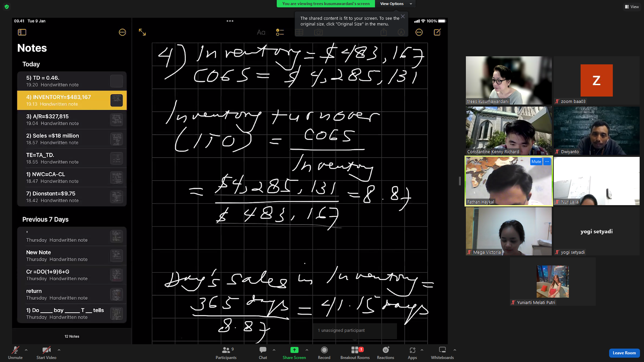This screenshot has width=644, height=362.
Task: Start Share Screen
Action: click(x=294, y=353)
